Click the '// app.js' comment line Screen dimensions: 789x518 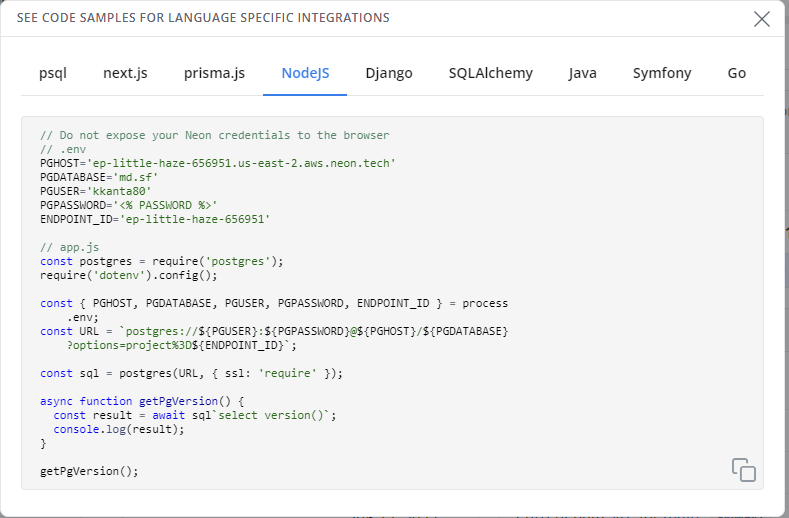69,247
